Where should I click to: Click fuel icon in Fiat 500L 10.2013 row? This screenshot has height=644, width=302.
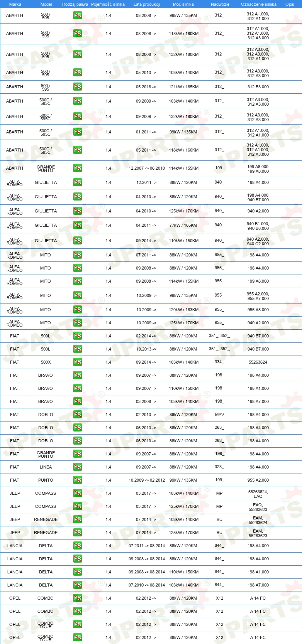[77, 349]
